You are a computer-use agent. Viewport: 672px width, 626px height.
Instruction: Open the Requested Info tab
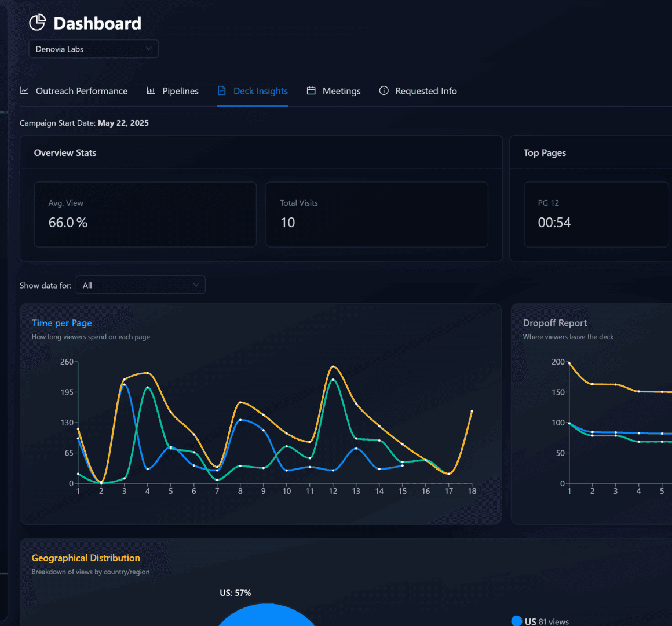coord(418,91)
